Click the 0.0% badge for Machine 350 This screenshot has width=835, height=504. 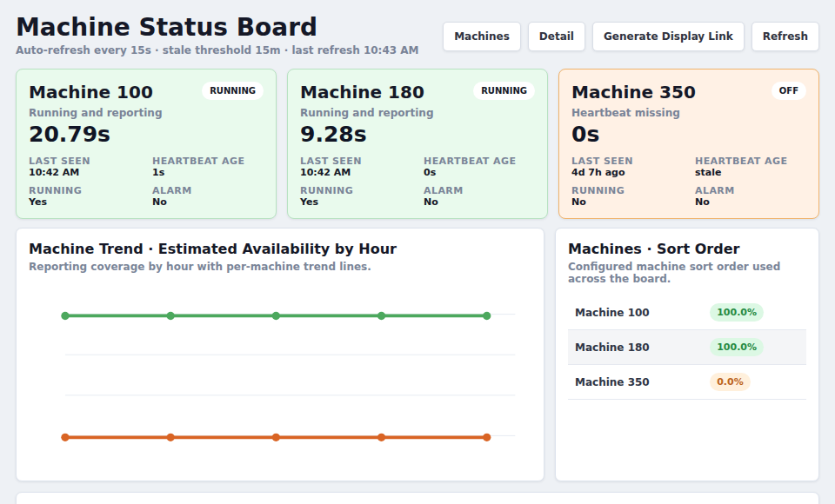[x=730, y=381]
